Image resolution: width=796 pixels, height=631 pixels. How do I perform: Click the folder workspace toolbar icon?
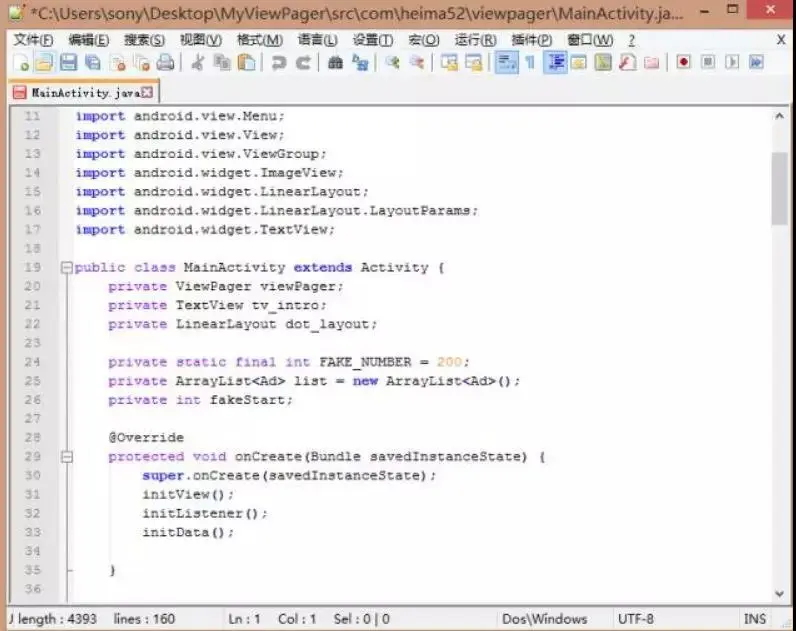click(651, 63)
